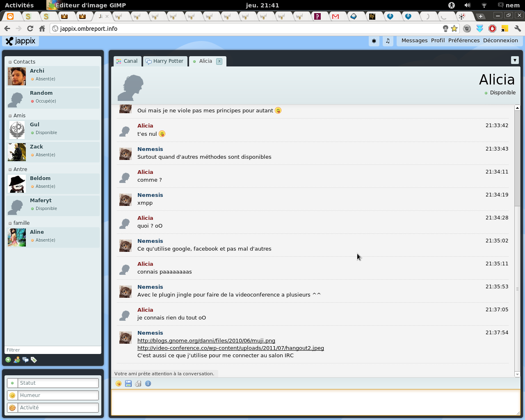Open the group chat bubbles icon below roster

25,360
